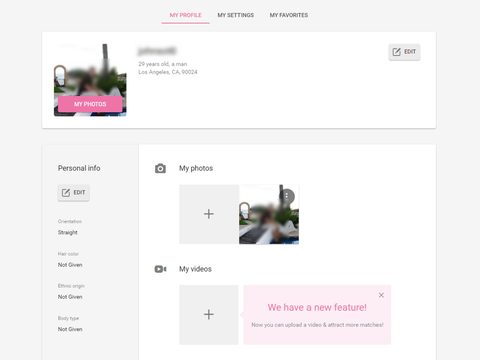480x360 pixels.
Task: Open uploaded photo thumbnail in My photos
Action: coord(269,214)
